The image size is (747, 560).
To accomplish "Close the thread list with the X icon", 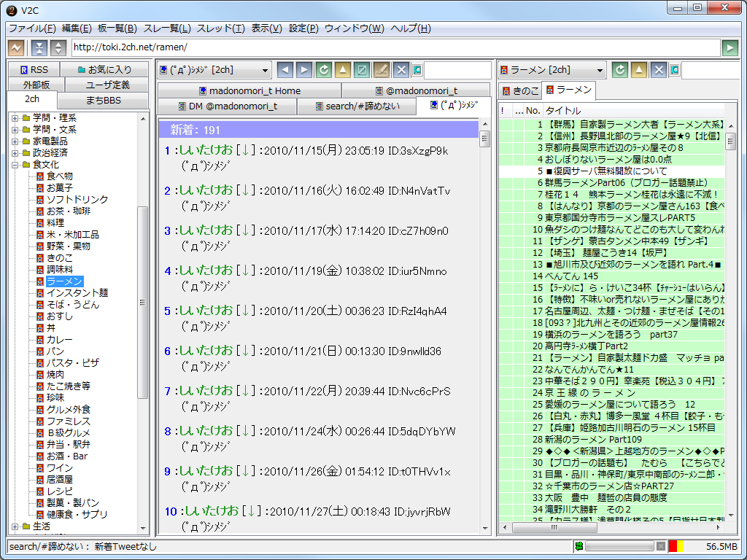I will [659, 70].
